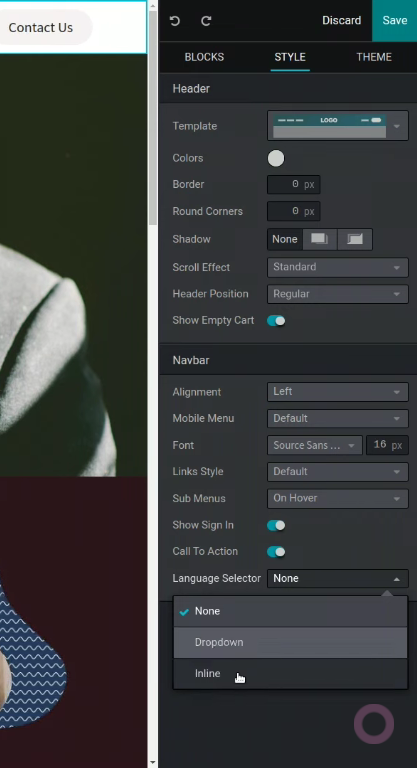Open the header Template preview selector
Screen dimensions: 417x768
(x=338, y=126)
